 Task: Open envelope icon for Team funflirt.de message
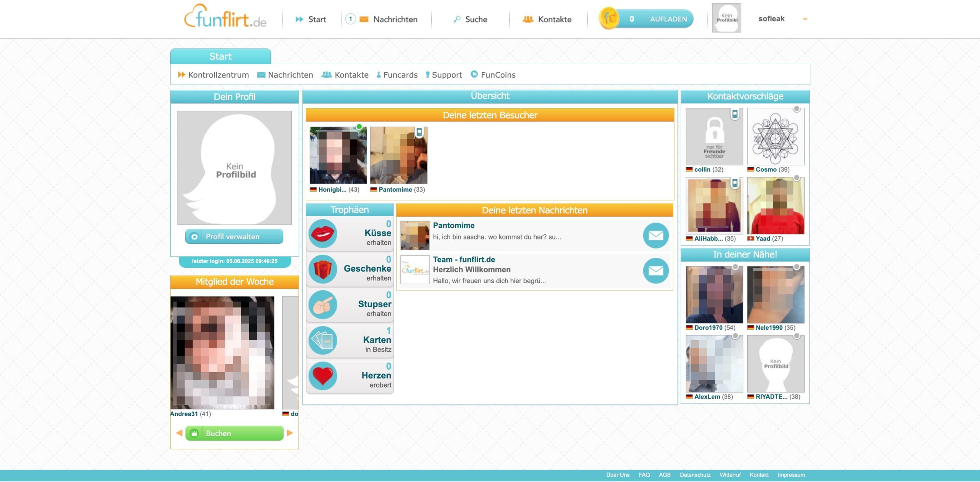[656, 271]
